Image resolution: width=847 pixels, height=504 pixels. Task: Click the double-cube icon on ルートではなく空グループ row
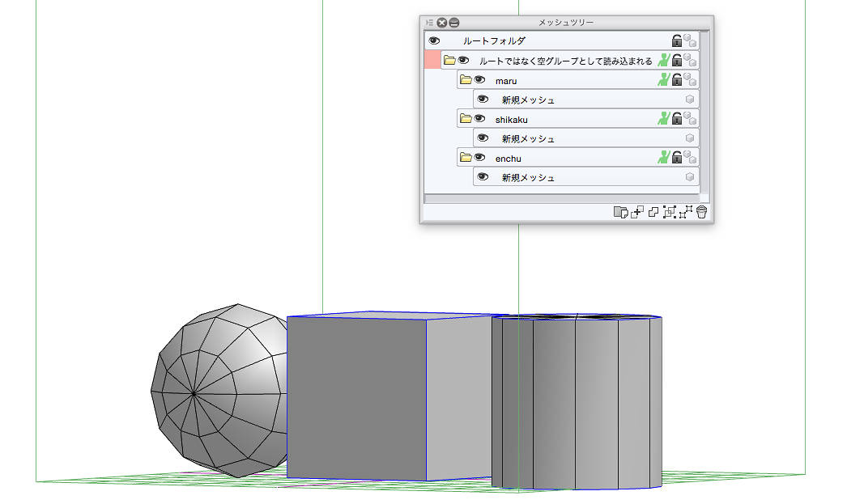point(690,60)
